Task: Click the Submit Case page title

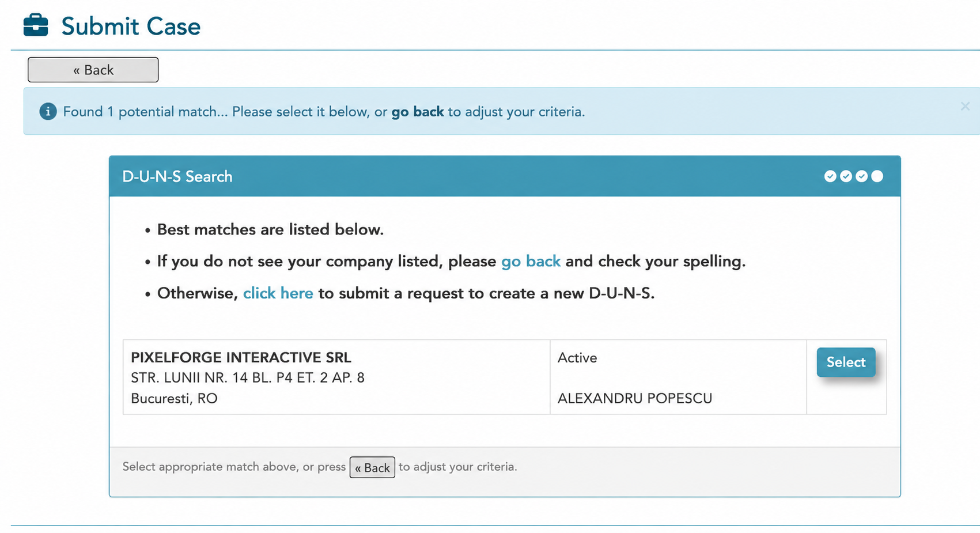Action: [x=131, y=27]
